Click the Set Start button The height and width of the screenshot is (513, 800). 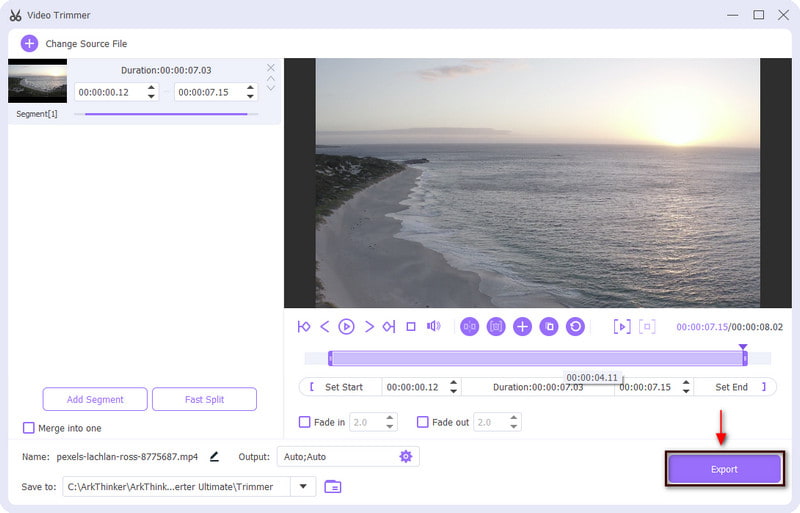click(x=340, y=387)
